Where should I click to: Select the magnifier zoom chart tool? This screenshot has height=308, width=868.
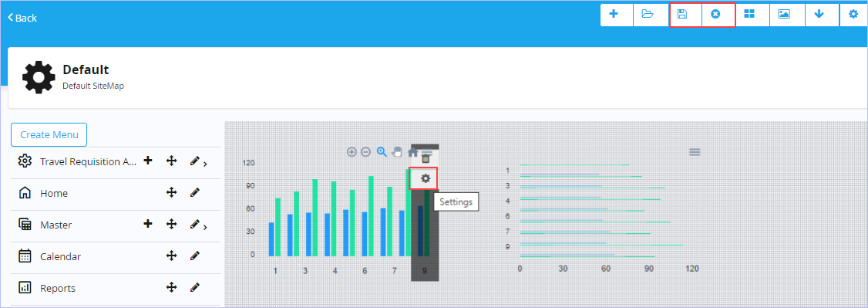point(382,152)
